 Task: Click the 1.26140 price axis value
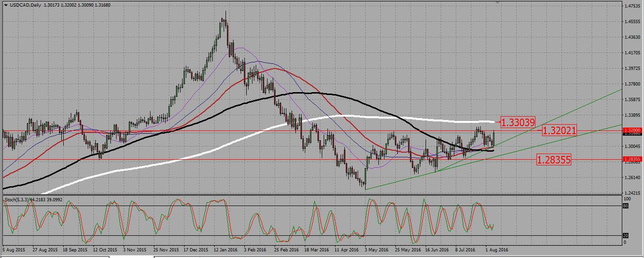632,178
